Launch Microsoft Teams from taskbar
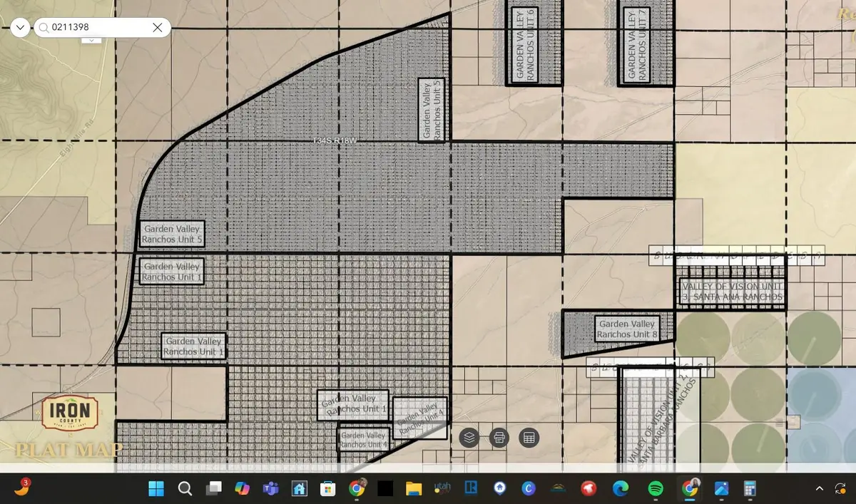This screenshot has width=856, height=504. pos(270,488)
